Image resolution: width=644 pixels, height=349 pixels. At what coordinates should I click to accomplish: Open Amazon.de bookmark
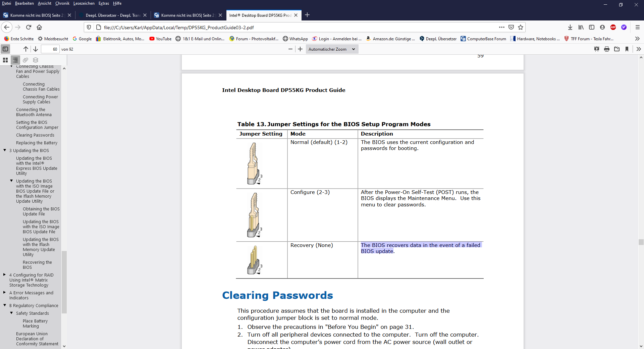pyautogui.click(x=390, y=39)
